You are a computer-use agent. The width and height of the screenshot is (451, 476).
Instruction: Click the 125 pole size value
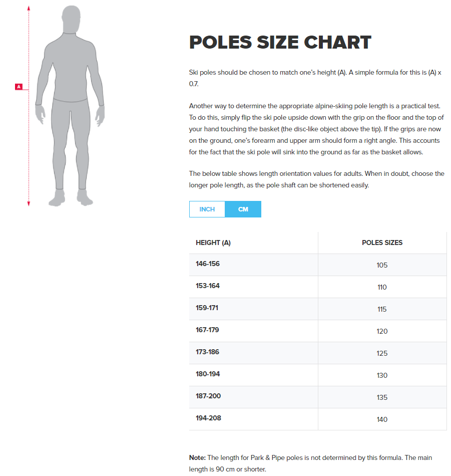tap(382, 353)
